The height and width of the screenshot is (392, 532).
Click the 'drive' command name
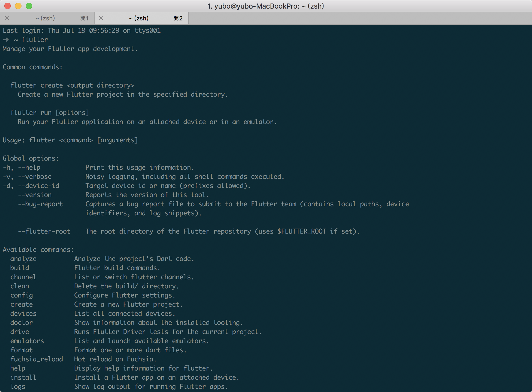tap(20, 332)
